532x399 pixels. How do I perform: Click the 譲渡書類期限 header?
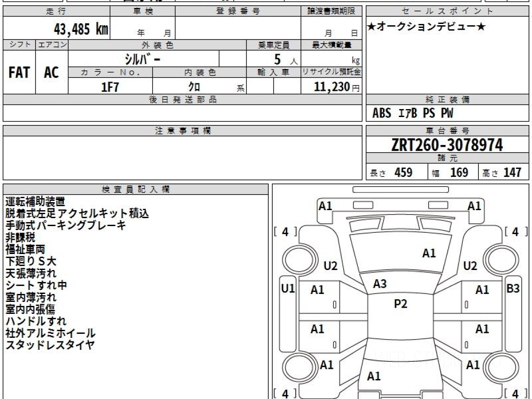point(332,12)
